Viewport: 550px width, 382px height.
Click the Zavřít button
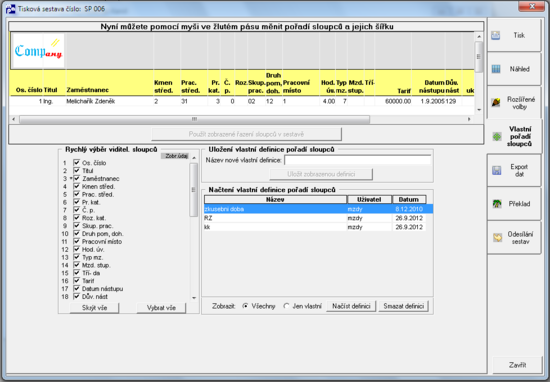click(517, 365)
